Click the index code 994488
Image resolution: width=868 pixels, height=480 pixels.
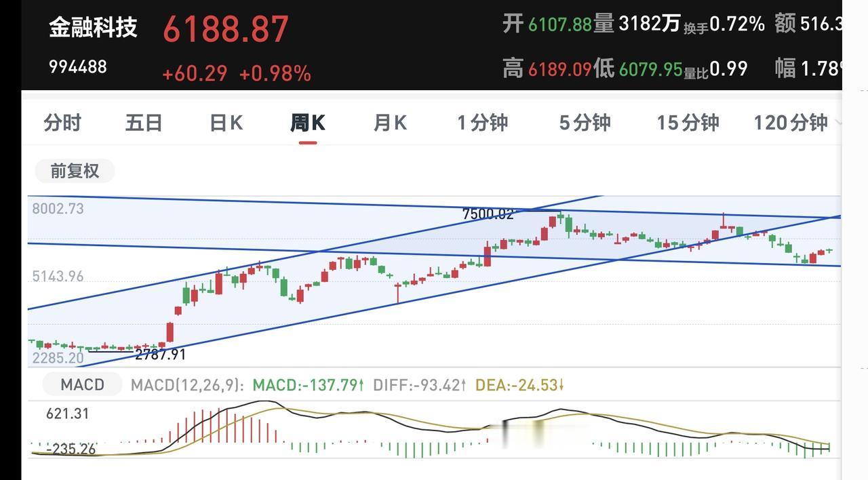(x=78, y=66)
